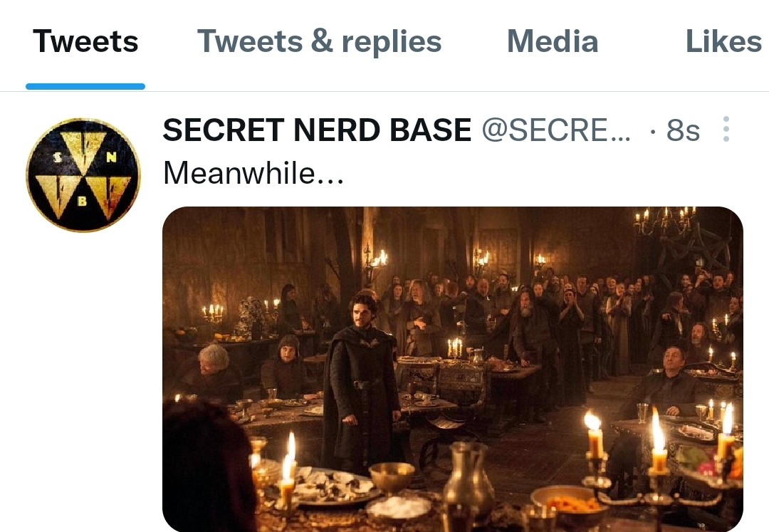Select the Media tab
Image resolution: width=769 pixels, height=532 pixels.
click(x=552, y=42)
